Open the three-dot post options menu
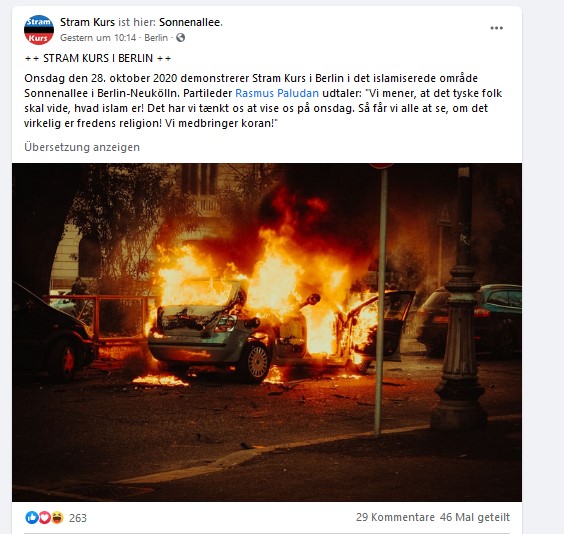564x534 pixels. (496, 28)
